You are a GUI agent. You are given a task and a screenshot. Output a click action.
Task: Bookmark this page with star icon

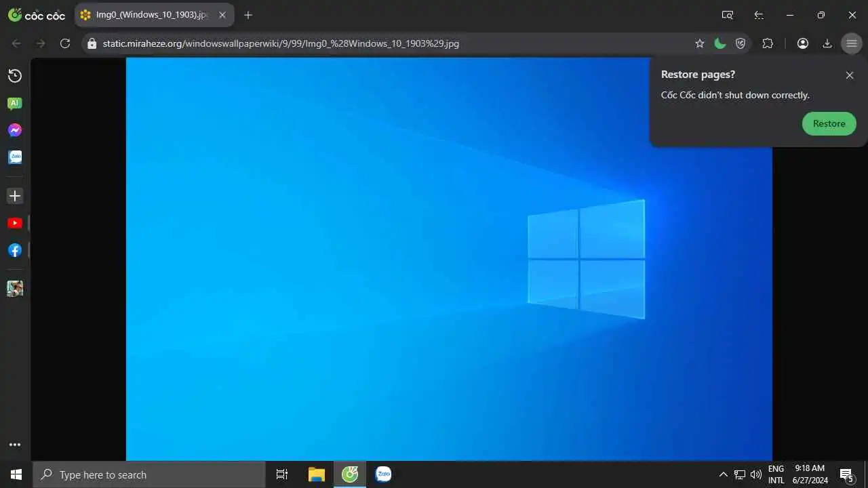(x=700, y=43)
